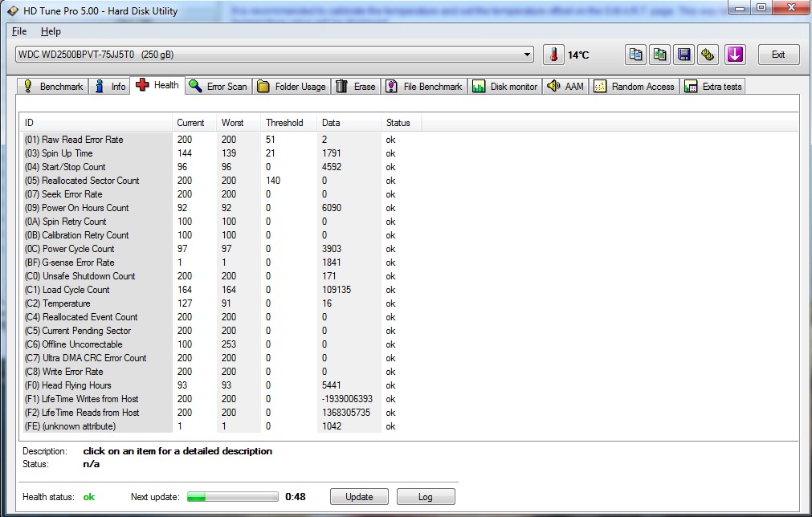Copy info text to clipboard icon
Viewport: 812px width, 517px height.
click(x=635, y=55)
